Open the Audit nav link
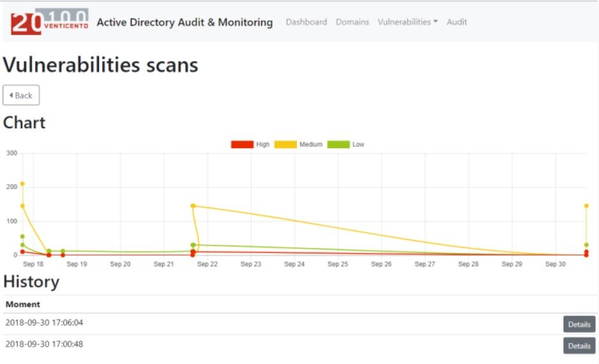 pyautogui.click(x=457, y=22)
